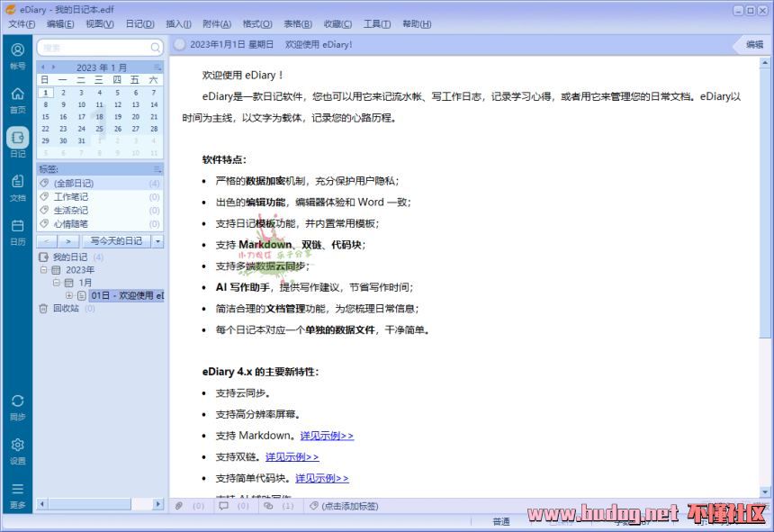774x532 pixels.
Task: Select January 1 in the calendar
Action: coord(45,93)
